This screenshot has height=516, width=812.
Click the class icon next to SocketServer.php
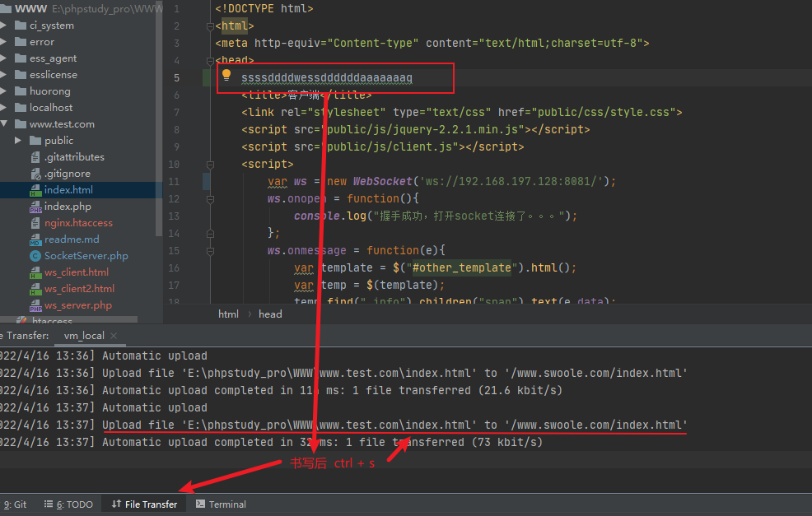pos(35,255)
